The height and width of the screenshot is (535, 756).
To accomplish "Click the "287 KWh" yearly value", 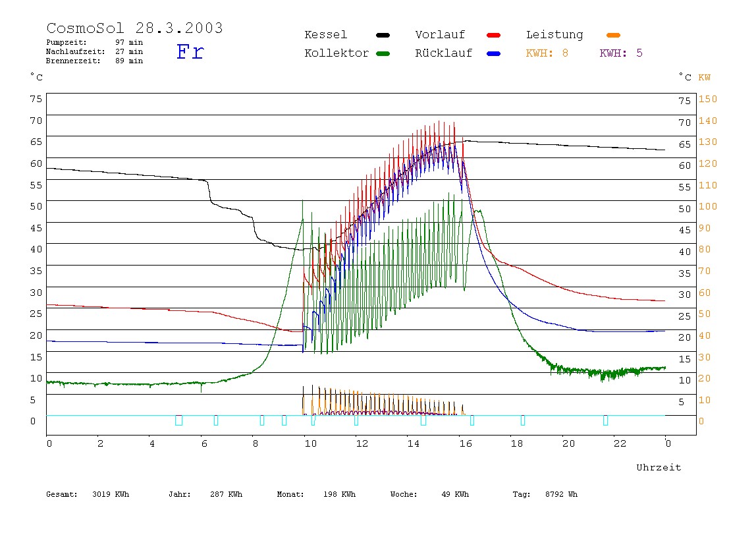I will pyautogui.click(x=226, y=494).
